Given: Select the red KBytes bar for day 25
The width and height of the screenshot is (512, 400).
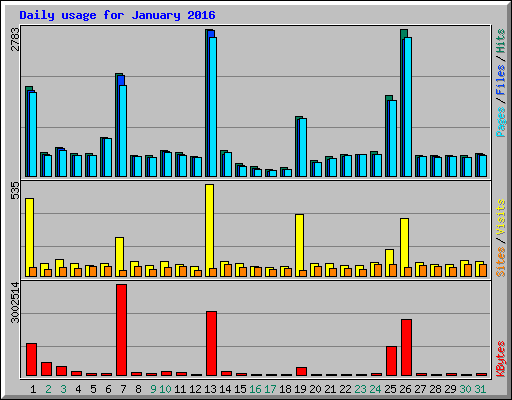Looking at the screenshot, I should point(391,361).
